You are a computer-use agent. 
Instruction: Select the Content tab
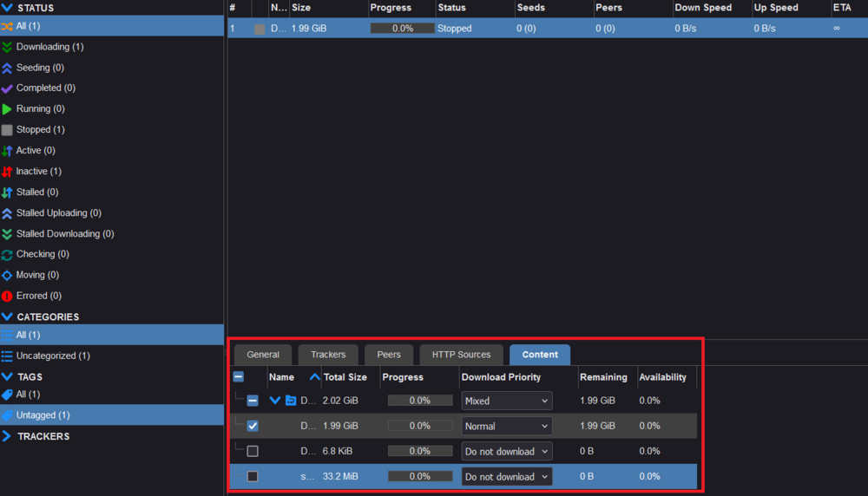540,355
